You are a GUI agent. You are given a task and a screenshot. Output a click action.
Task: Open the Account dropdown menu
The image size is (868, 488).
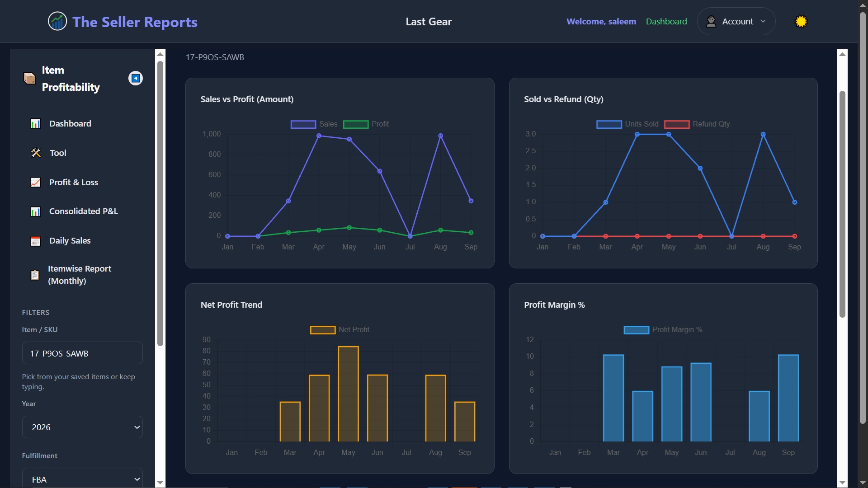tap(736, 21)
